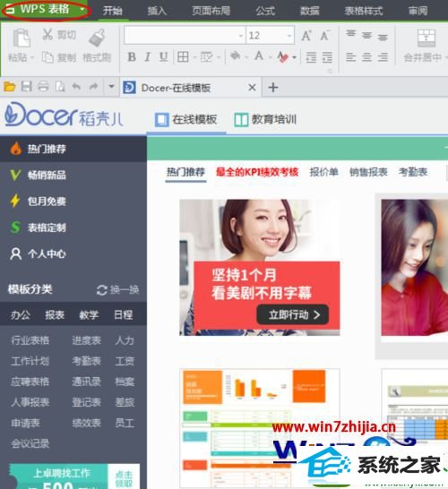Click the decrease indent icon
Viewport: 448px width, 489px height.
pyautogui.click(x=311, y=57)
